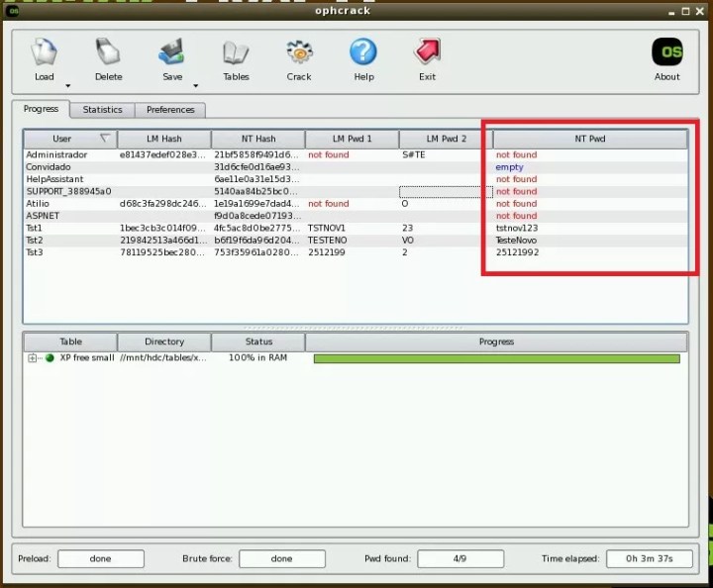The width and height of the screenshot is (713, 588).
Task: Switch to the Progress tab
Action: [x=41, y=109]
